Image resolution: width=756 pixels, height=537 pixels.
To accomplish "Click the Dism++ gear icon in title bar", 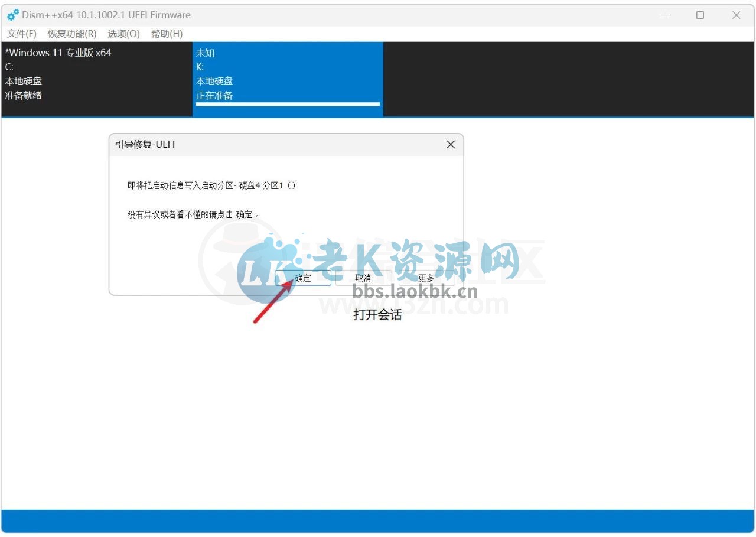I will [13, 15].
